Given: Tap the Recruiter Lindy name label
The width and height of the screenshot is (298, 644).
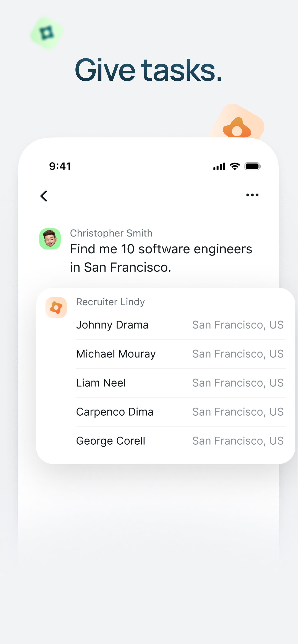Looking at the screenshot, I should click(110, 302).
